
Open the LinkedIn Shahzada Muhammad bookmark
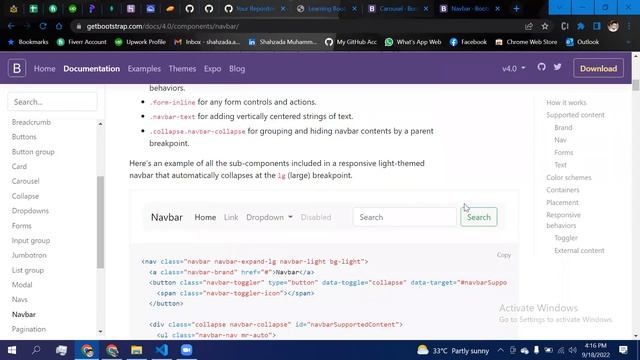tap(282, 42)
